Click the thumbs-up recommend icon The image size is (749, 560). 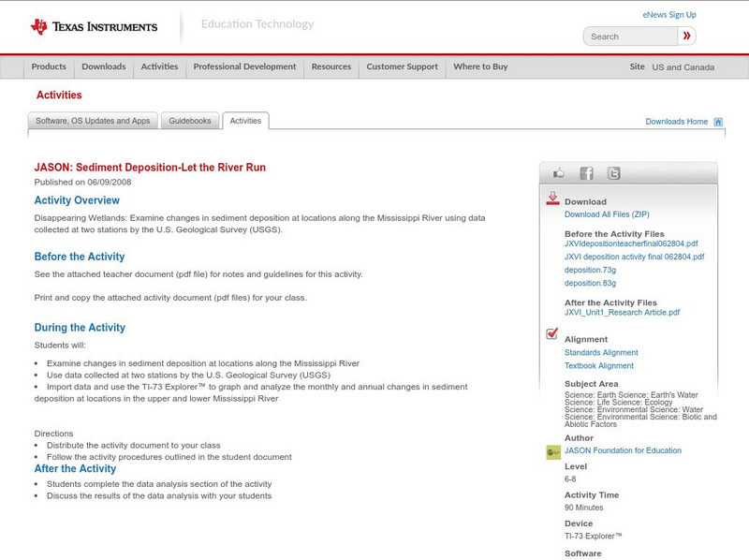point(559,172)
